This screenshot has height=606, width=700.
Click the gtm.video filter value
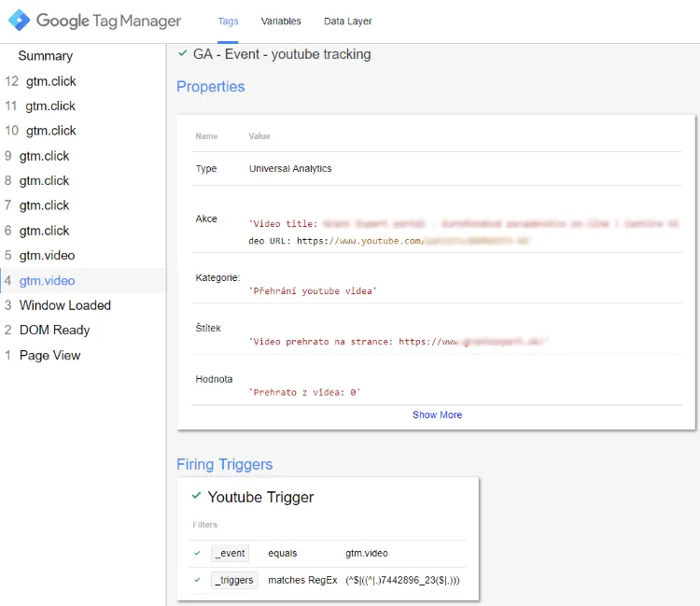point(367,554)
